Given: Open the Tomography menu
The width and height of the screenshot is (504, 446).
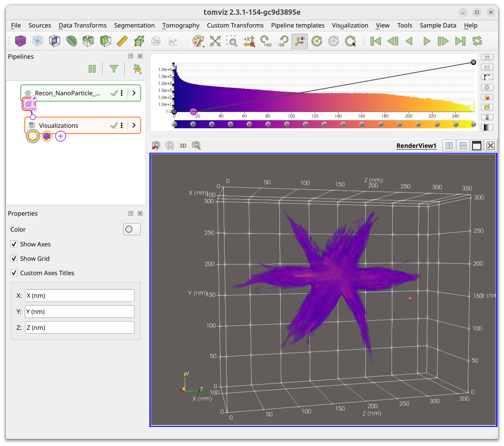Looking at the screenshot, I should click(181, 25).
